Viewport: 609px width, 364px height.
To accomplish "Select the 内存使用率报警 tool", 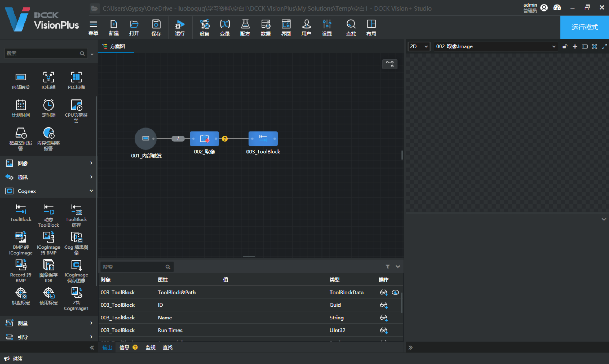I will 48,139.
